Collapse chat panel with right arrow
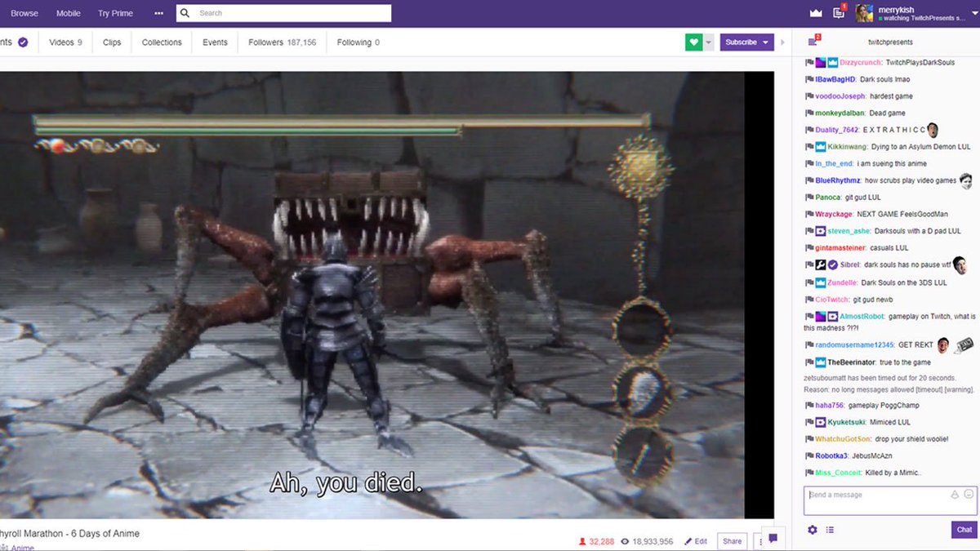 tap(782, 42)
